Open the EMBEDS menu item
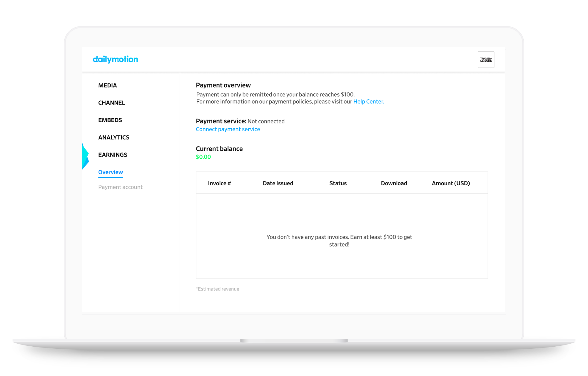Screen dimensions: 588x376 coord(110,120)
